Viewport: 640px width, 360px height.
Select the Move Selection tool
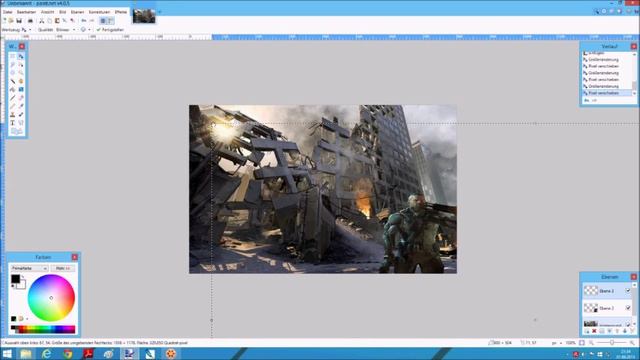point(21,64)
